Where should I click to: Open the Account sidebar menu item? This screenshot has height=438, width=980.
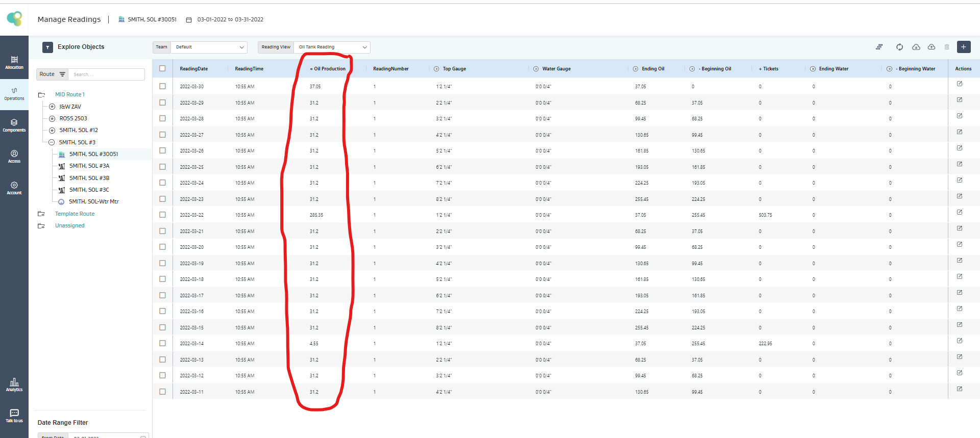tap(14, 188)
